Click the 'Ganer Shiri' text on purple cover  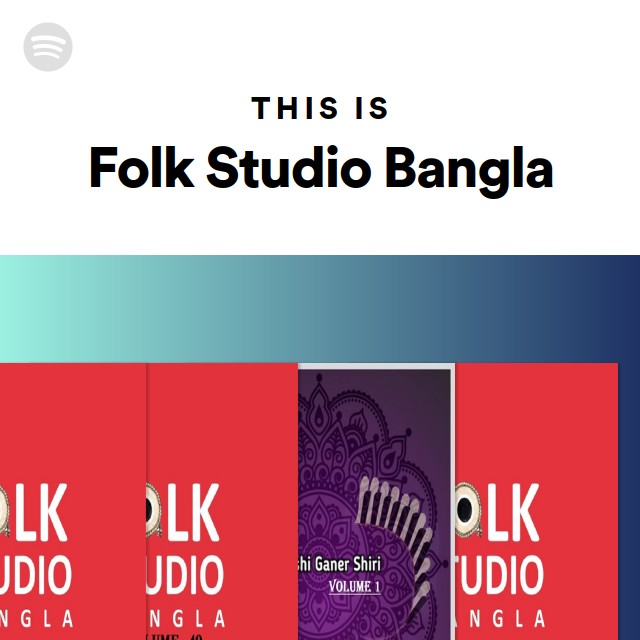[348, 565]
